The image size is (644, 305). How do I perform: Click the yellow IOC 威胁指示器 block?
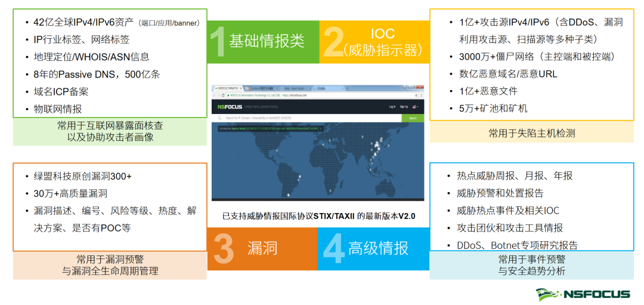(374, 41)
